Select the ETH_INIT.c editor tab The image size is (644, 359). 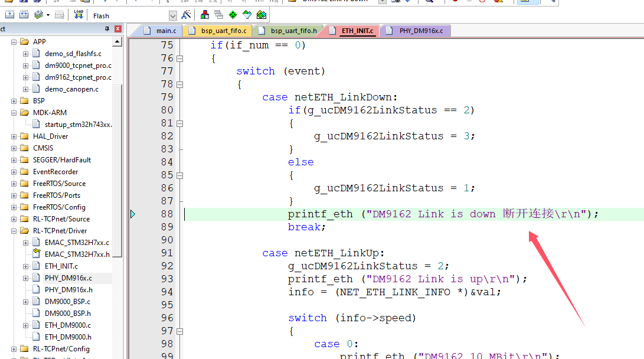353,31
